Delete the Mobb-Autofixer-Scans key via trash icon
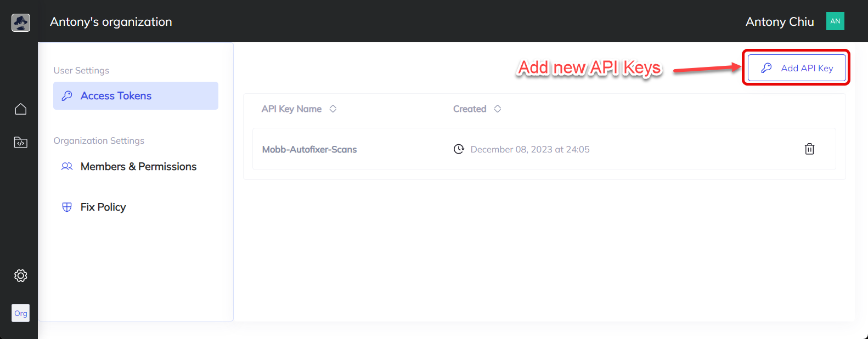The height and width of the screenshot is (339, 868). [809, 149]
